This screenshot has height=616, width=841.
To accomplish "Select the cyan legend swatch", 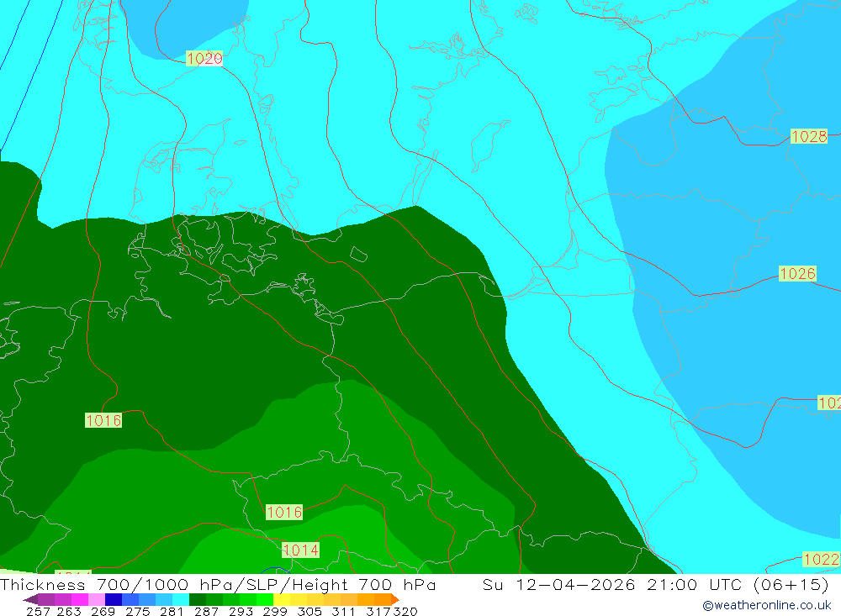I will pos(181,599).
